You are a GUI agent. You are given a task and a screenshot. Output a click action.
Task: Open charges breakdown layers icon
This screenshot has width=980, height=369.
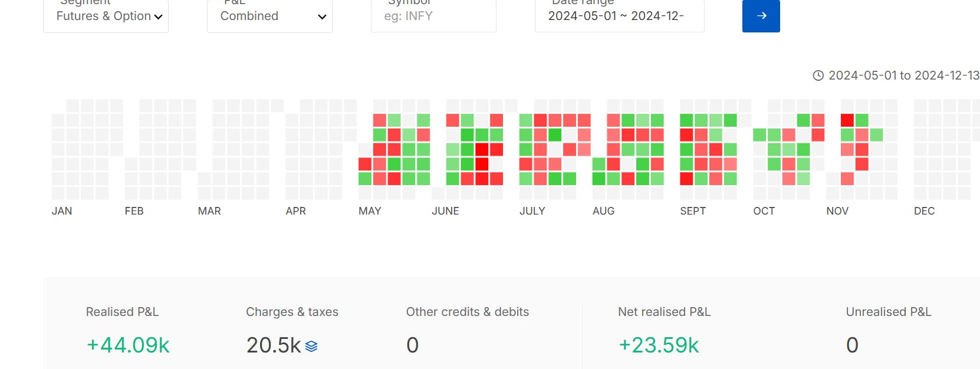click(311, 347)
